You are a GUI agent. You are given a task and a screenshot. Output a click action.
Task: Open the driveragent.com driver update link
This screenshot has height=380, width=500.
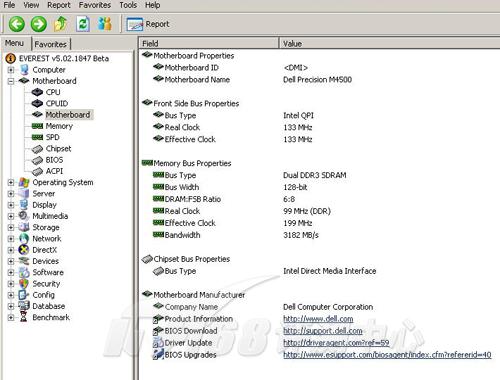[336, 343]
